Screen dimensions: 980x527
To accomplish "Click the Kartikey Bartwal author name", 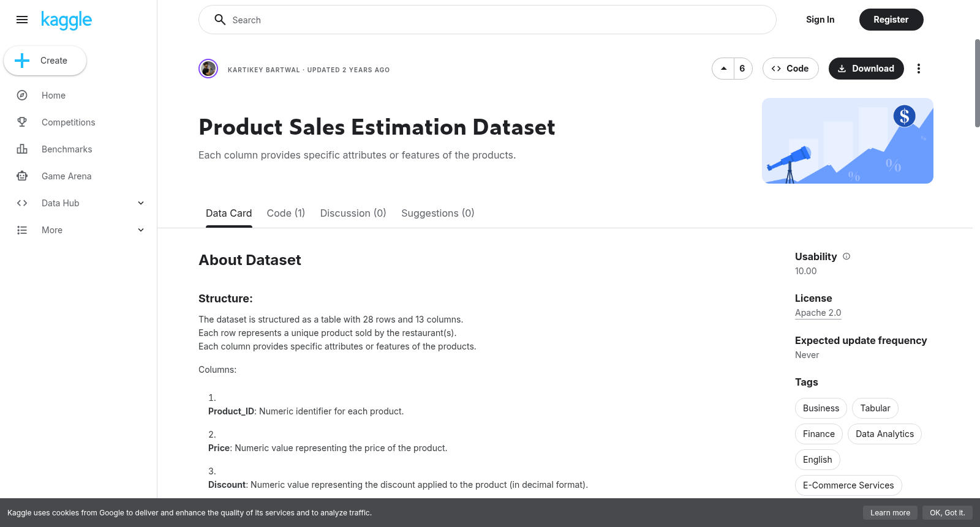I will 264,70.
